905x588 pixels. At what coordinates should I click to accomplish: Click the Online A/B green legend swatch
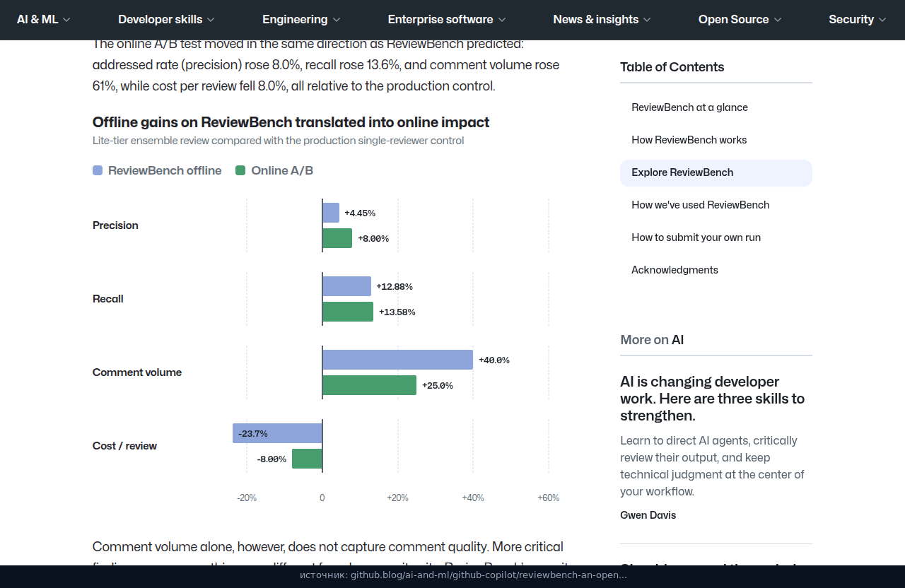point(240,170)
